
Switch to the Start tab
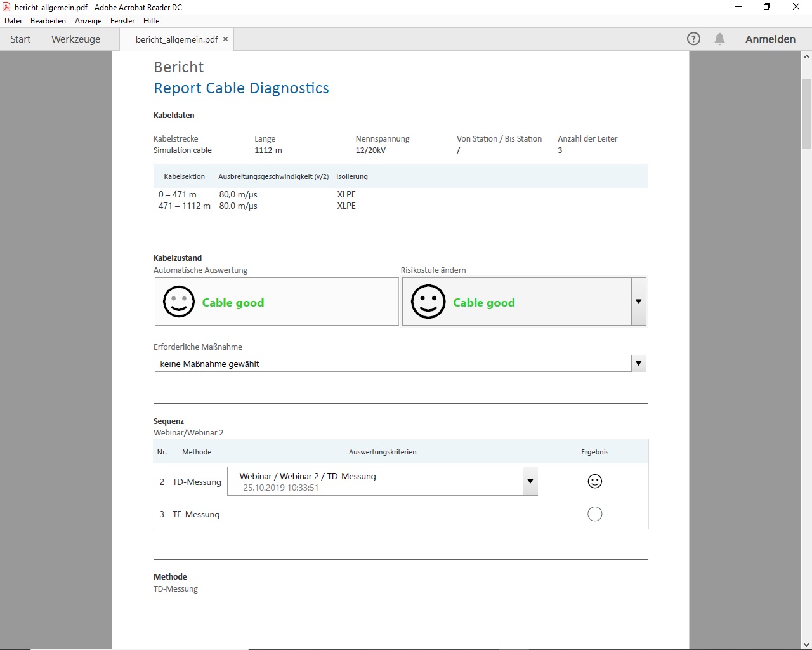click(x=20, y=39)
